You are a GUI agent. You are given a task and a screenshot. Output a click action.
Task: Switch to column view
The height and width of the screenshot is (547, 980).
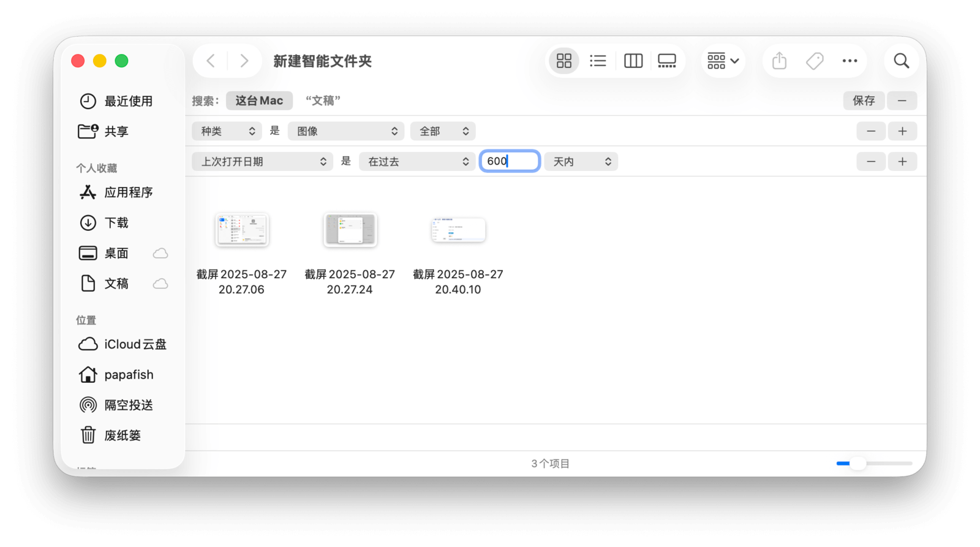pyautogui.click(x=633, y=61)
